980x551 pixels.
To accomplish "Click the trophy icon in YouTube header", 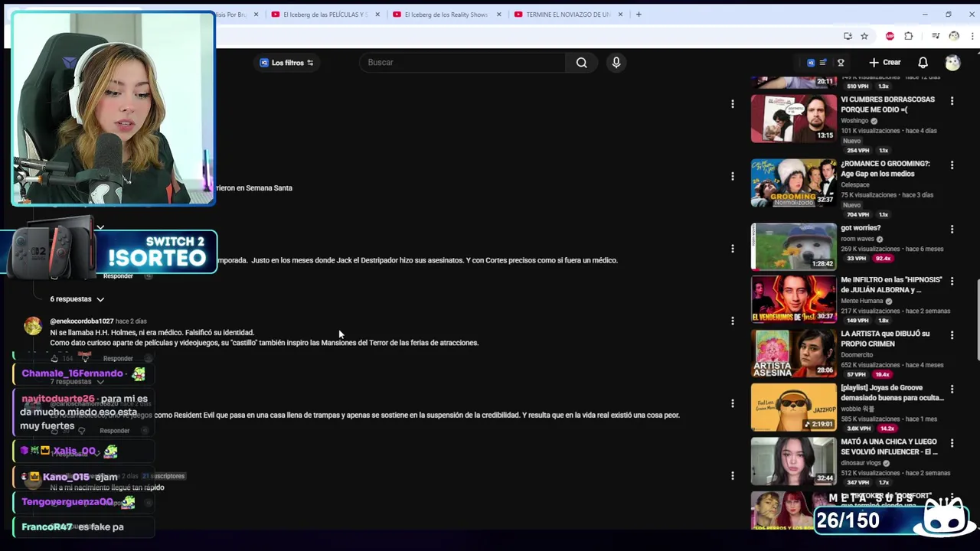I will tap(841, 63).
